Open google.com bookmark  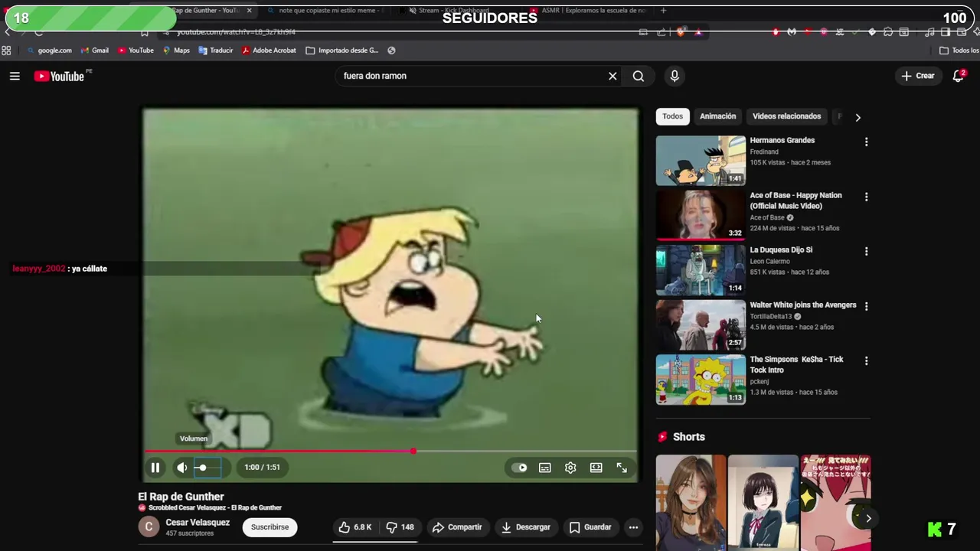click(x=49, y=51)
